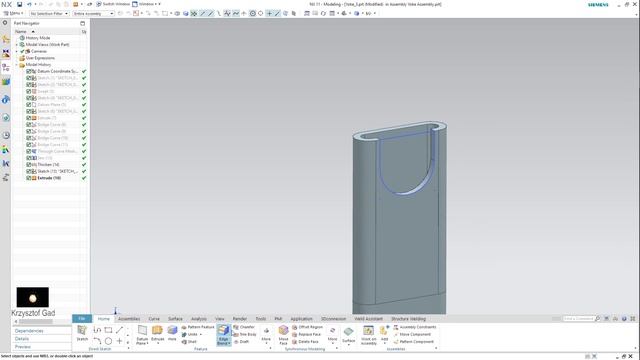Viewport: 640px width, 360px height.
Task: Click the Undo arrow icon
Action: click(x=29, y=4)
